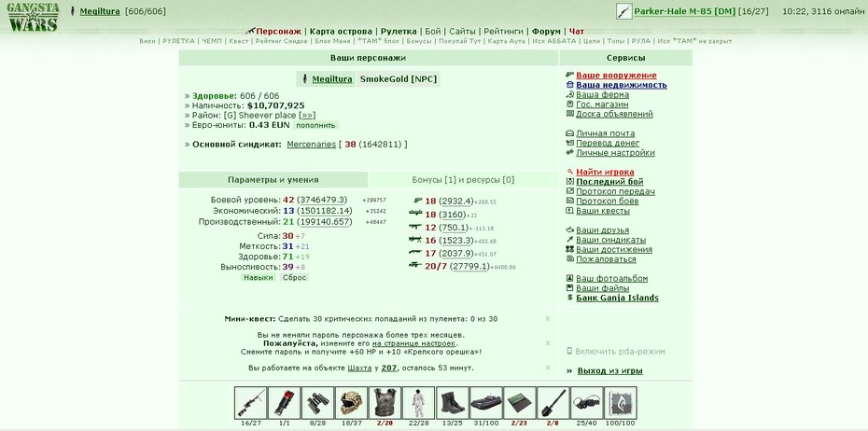
Task: Click the Рейтинг Синдов link in the sub-menu
Action: click(281, 41)
